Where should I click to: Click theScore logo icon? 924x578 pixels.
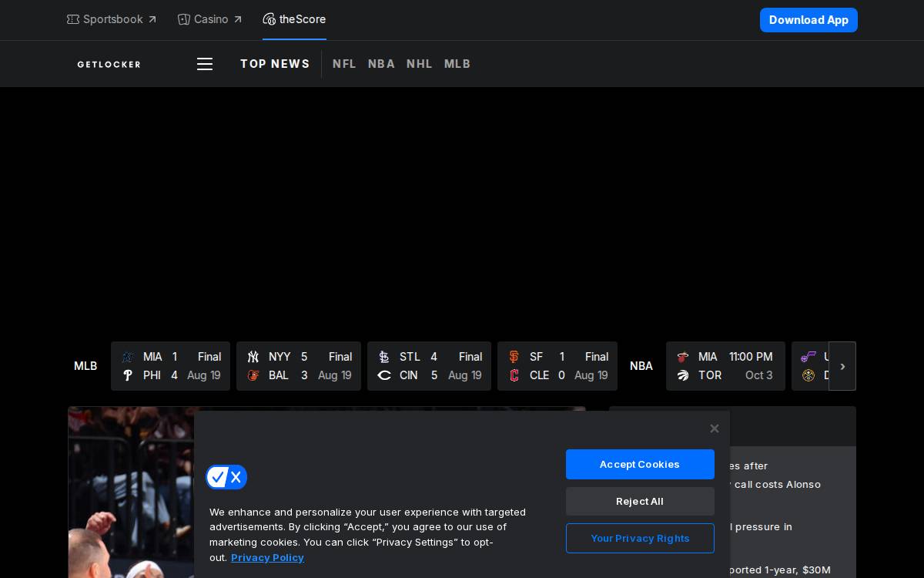269,19
